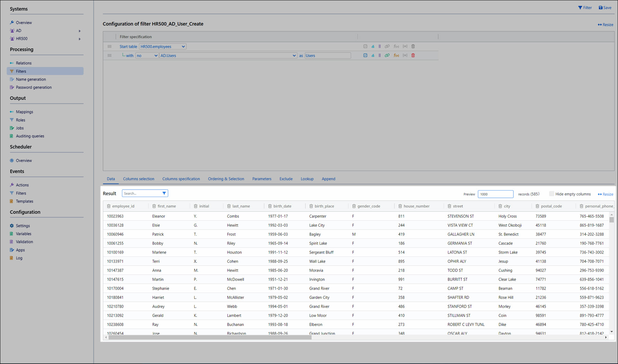Click the Save button

pos(605,8)
